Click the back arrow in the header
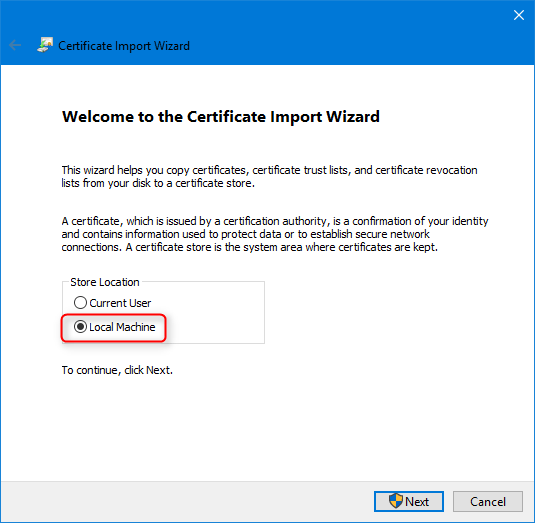This screenshot has width=535, height=523. pyautogui.click(x=15, y=45)
